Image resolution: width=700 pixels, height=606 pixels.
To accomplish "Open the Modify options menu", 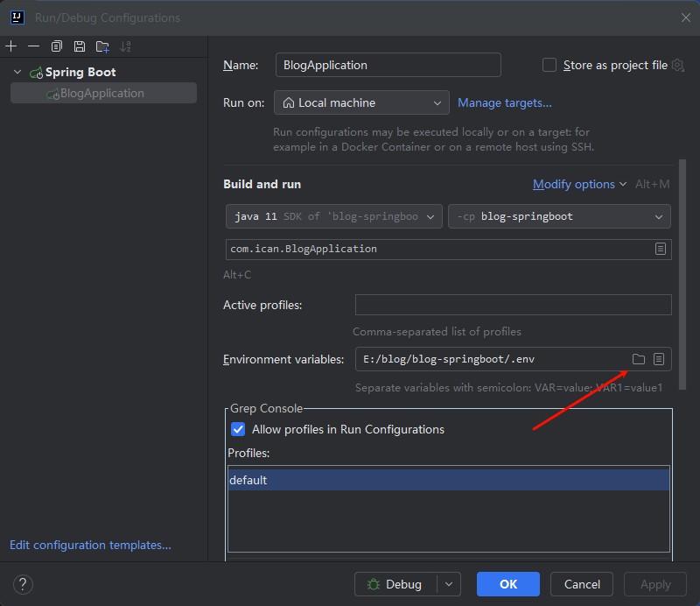I will click(579, 184).
